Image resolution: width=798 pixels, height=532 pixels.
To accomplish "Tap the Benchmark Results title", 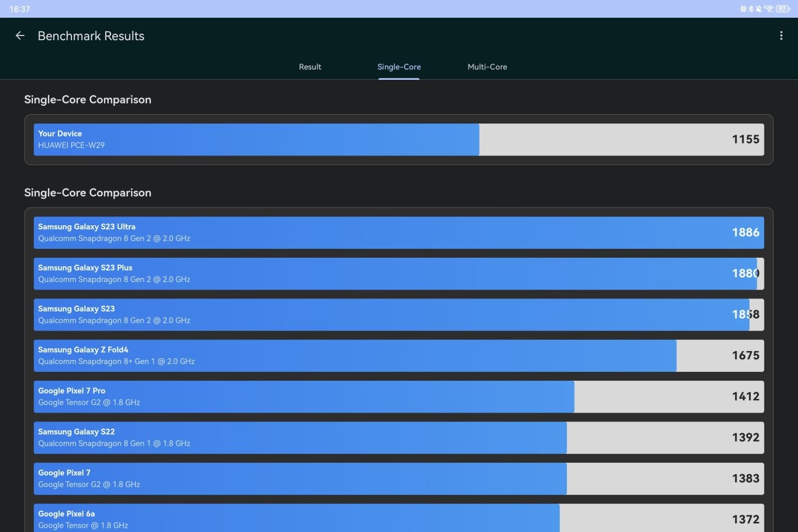I will click(91, 36).
